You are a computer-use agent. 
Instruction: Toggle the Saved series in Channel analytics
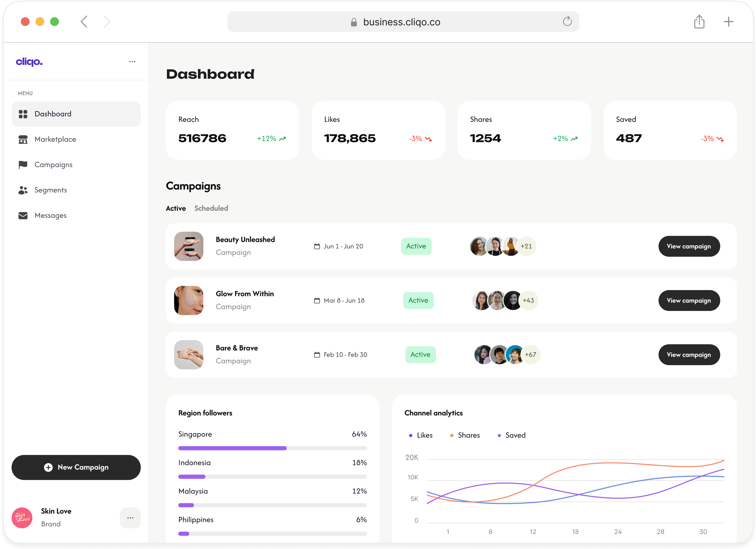511,435
